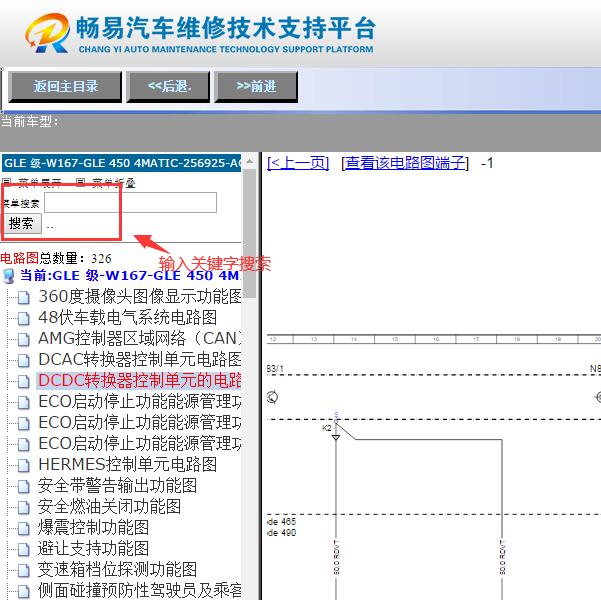Click the B3/1 component label in diagram

click(275, 369)
